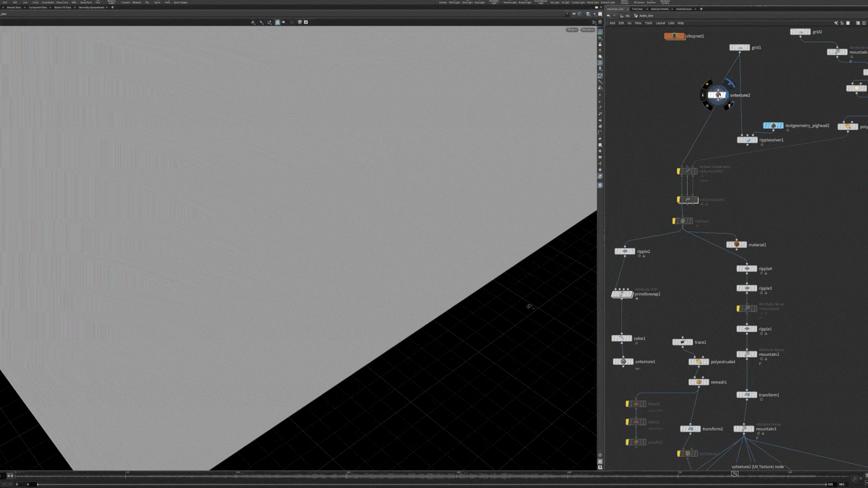Click the L-System shelf tool
Viewport: 868px width, 488px height.
click(x=125, y=2)
